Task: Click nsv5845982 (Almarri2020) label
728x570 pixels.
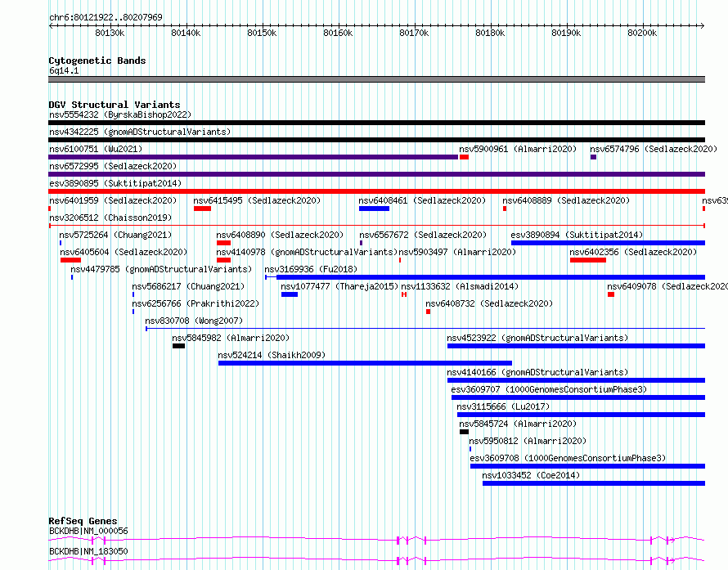Action: 231,338
